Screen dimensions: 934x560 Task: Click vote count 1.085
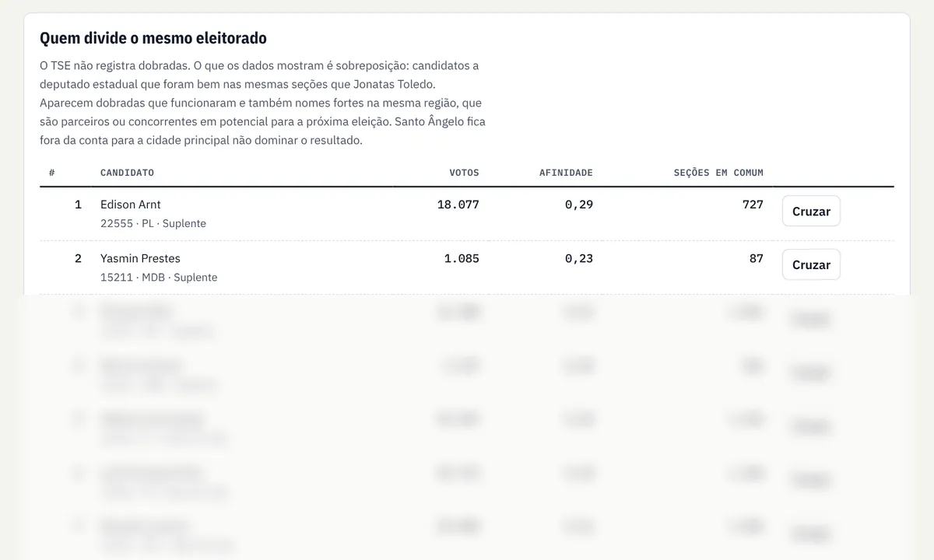click(462, 258)
